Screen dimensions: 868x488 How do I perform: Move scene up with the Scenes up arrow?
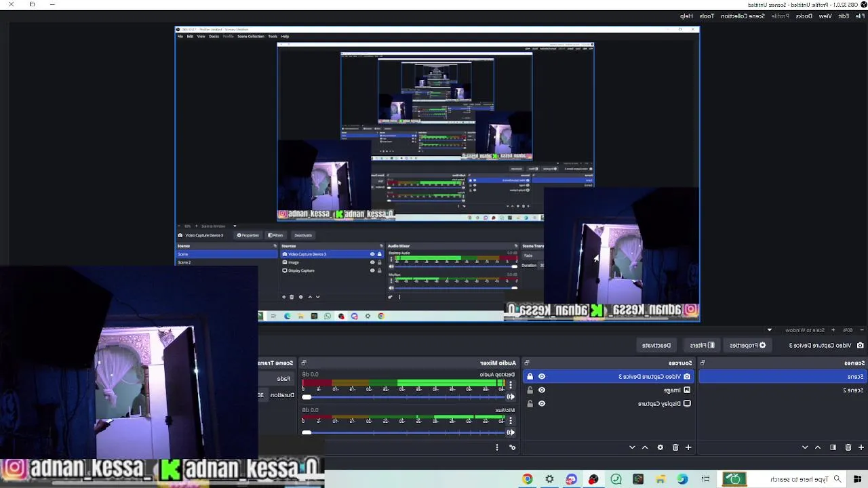coord(818,447)
